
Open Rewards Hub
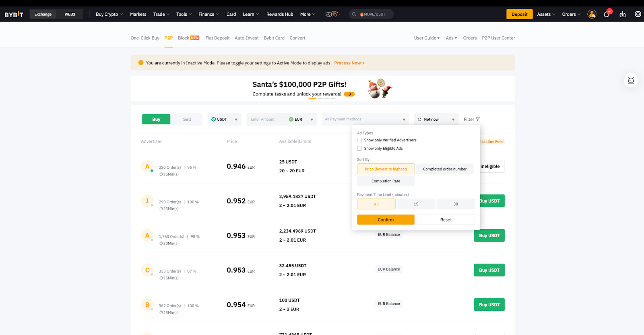pos(280,14)
